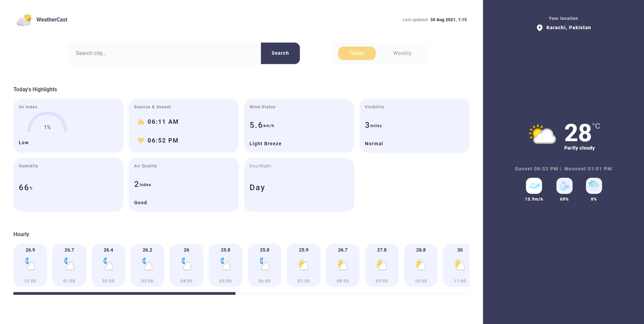The image size is (644, 324).
Task: Click the 28°C temperature reading
Action: coord(582,133)
